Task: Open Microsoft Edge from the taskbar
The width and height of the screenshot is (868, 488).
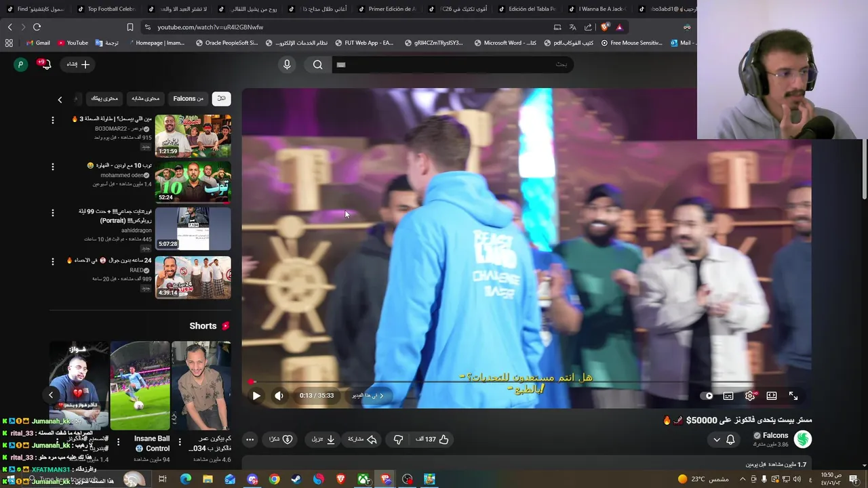Action: pos(185,479)
